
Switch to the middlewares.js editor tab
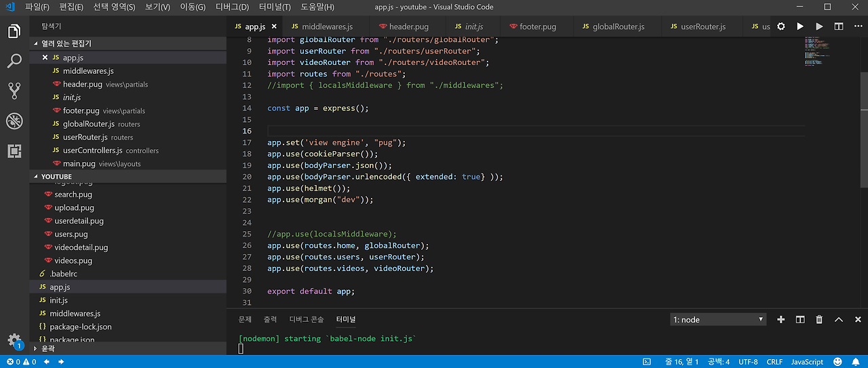pos(321,26)
